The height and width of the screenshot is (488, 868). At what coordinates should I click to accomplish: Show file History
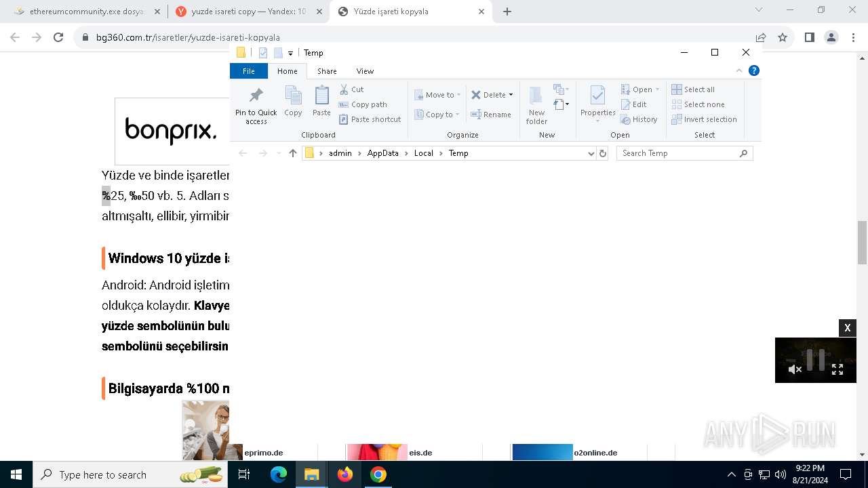[x=639, y=119]
